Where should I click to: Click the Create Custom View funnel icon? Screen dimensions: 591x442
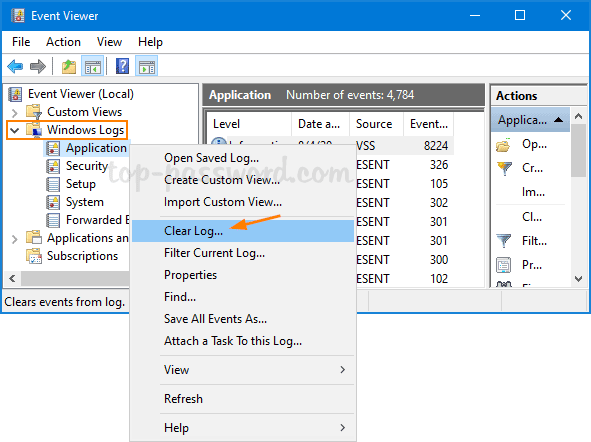pyautogui.click(x=504, y=168)
